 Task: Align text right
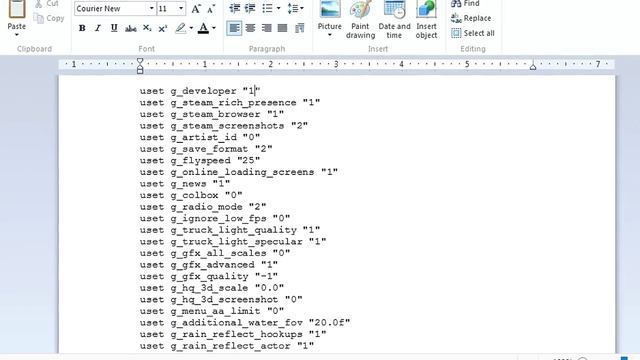pos(267,28)
